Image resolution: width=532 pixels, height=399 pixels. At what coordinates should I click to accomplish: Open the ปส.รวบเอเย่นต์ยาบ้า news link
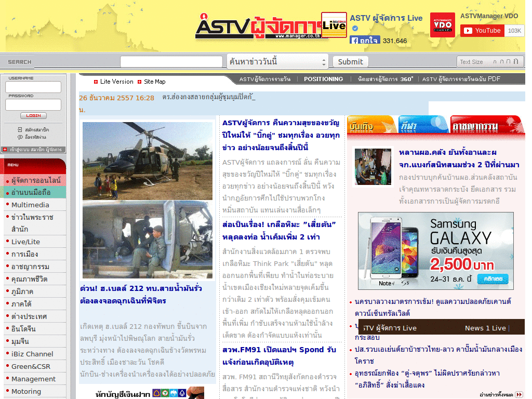click(438, 355)
